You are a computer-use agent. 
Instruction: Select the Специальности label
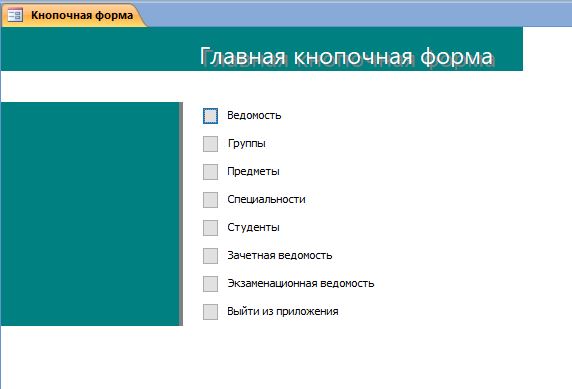(x=266, y=199)
